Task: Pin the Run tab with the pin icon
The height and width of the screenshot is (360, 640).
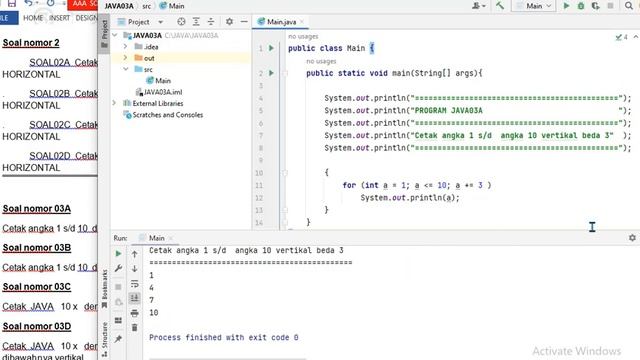Action: coord(118,339)
